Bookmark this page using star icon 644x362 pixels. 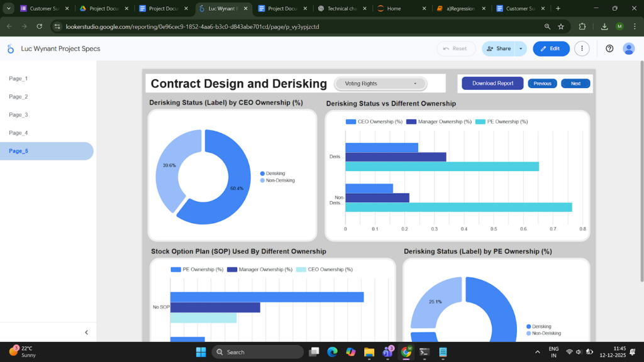tap(562, 27)
